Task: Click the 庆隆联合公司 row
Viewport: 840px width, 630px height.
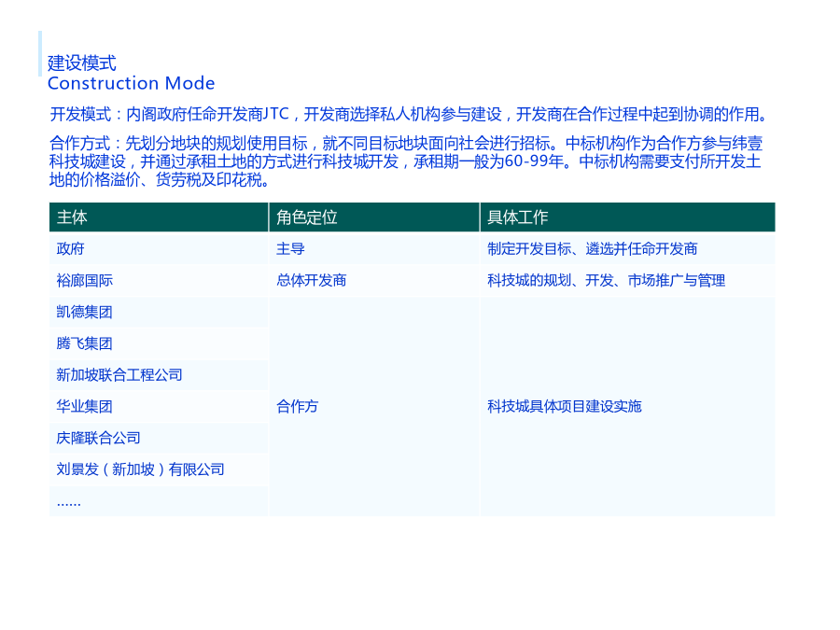Action: coord(159,439)
